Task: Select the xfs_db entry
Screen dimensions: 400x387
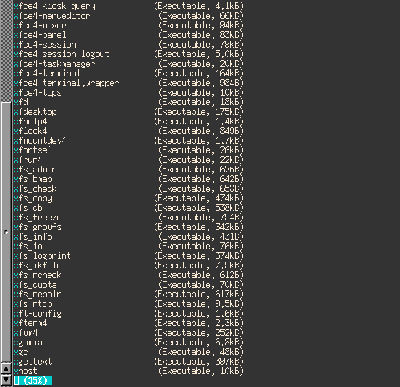Action: point(129,208)
